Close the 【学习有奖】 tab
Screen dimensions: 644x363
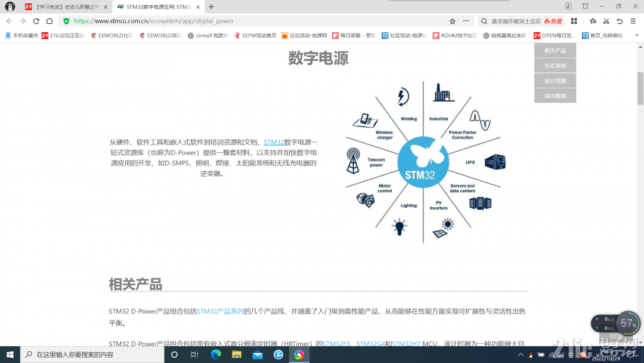tap(106, 7)
